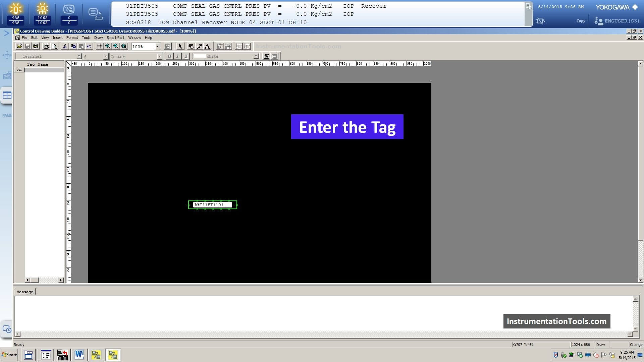Screen dimensions: 644x362
Task: Click the Enter the Tag button
Action: click(347, 127)
